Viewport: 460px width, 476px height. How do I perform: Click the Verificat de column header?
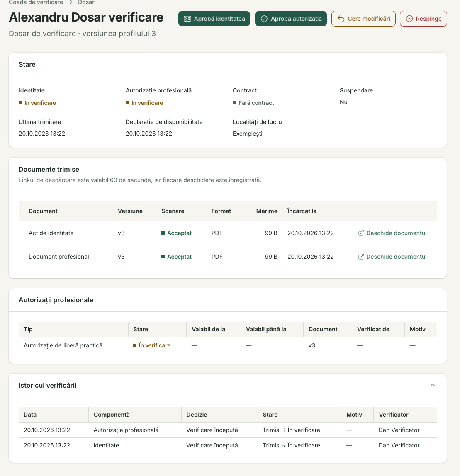click(373, 329)
